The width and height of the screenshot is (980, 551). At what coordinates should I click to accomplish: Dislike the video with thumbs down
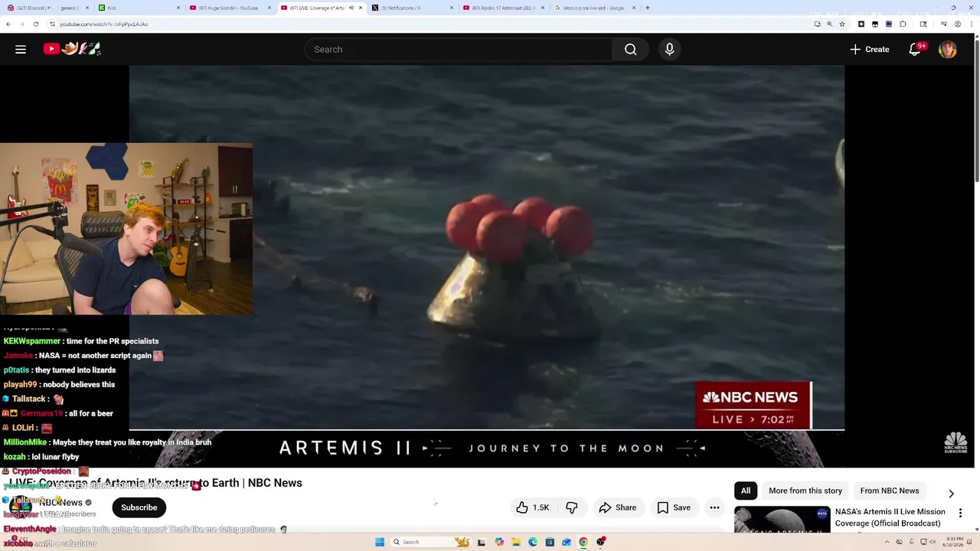tap(571, 507)
